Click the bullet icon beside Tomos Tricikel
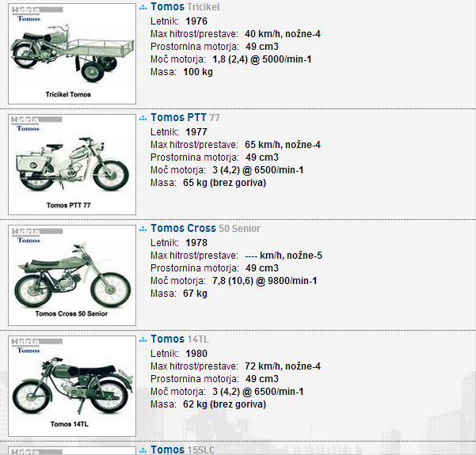The height and width of the screenshot is (455, 476). pyautogui.click(x=143, y=8)
